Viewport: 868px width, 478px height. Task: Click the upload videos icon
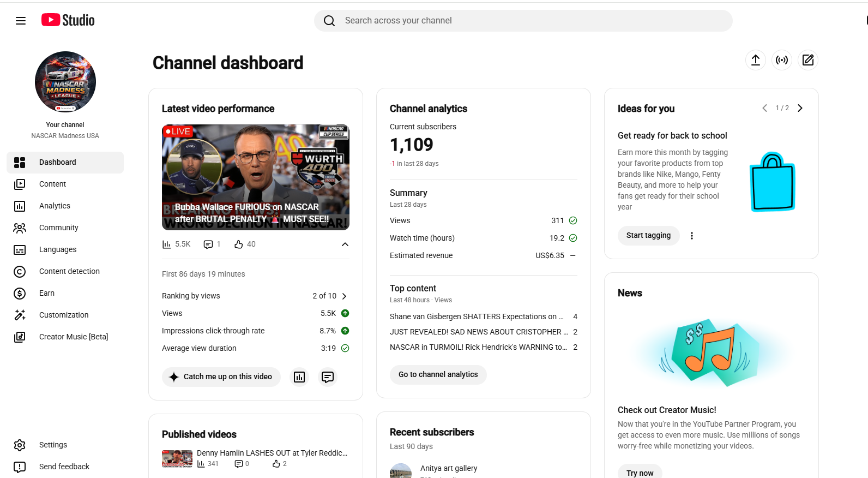[756, 60]
